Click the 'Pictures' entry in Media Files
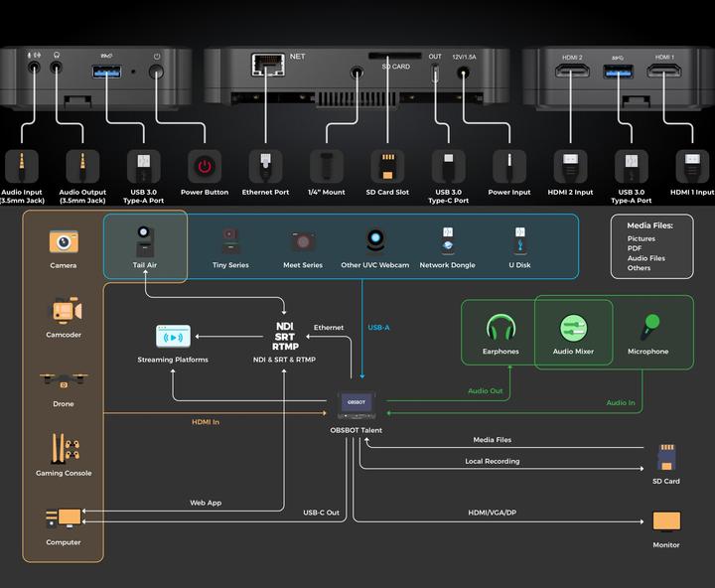This screenshot has width=715, height=588. point(642,238)
